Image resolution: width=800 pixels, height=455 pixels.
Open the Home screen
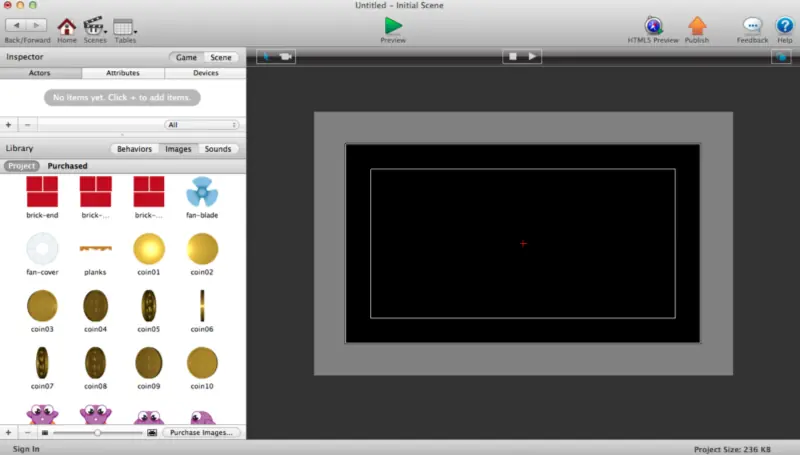(66, 31)
